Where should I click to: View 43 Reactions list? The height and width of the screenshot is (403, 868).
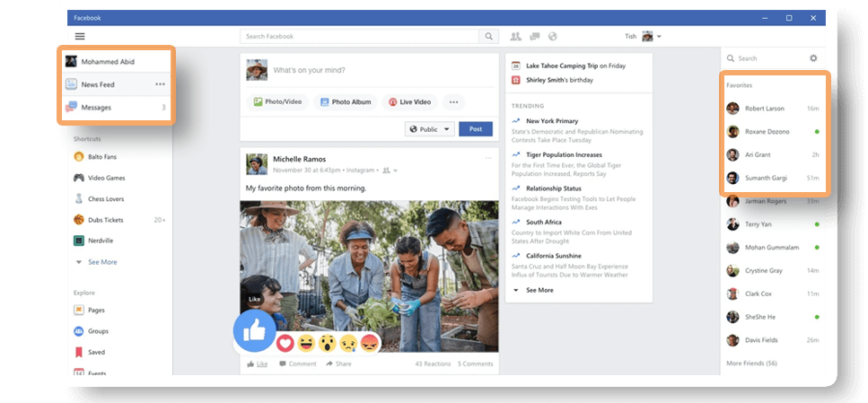pyautogui.click(x=431, y=364)
